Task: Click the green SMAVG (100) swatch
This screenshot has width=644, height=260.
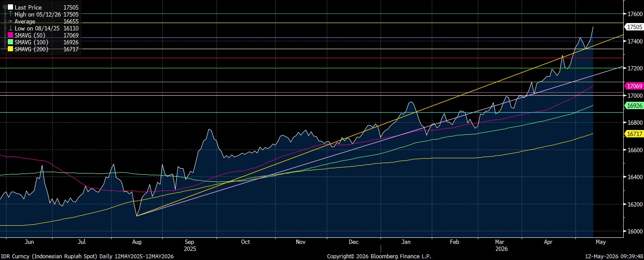Action: pos(10,42)
